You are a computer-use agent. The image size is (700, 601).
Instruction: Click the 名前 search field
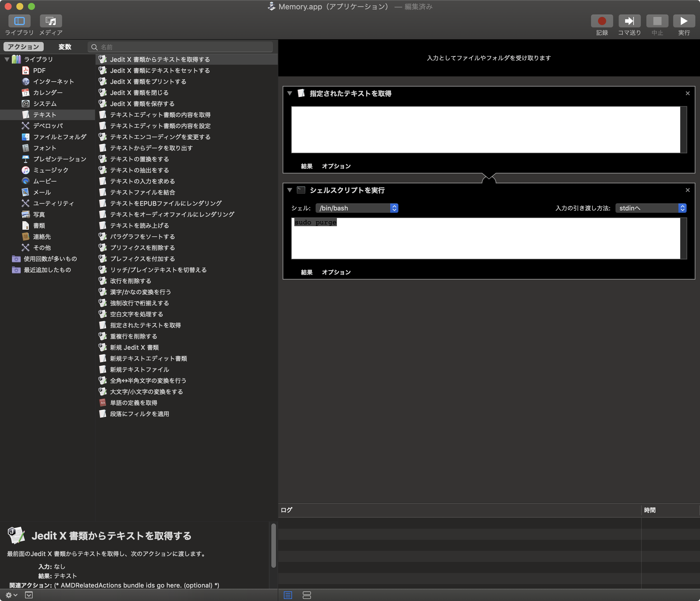180,47
